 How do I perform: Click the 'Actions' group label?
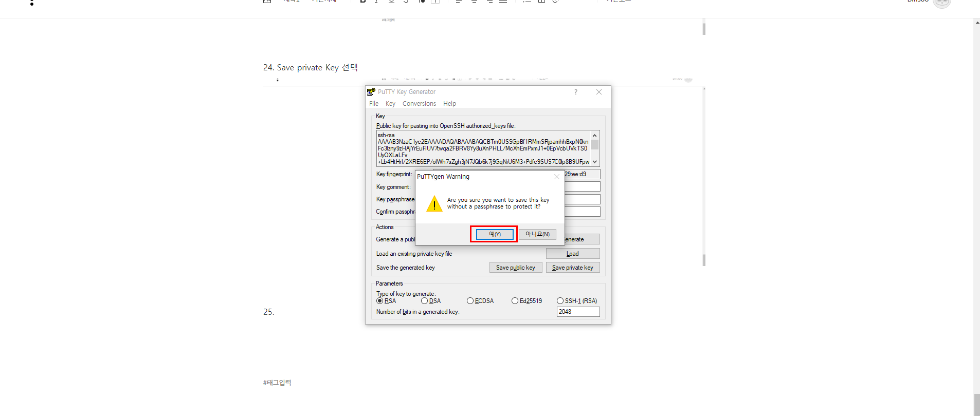[385, 227]
